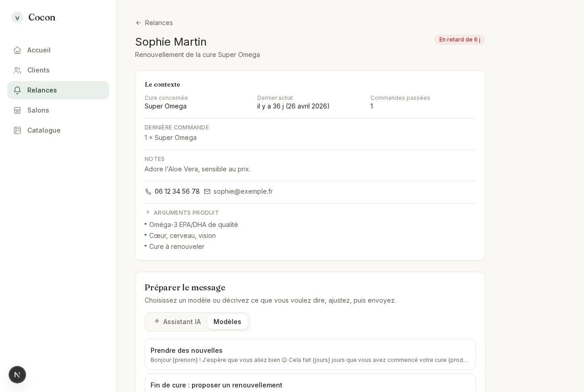Click the Clients people icon

[17, 70]
